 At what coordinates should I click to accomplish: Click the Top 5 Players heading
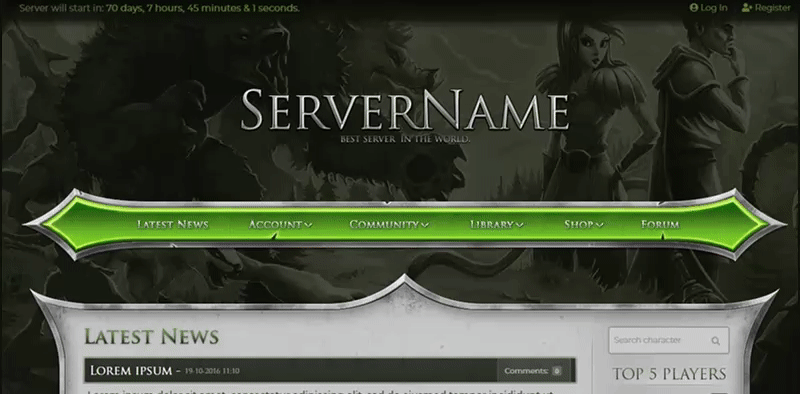click(x=669, y=374)
